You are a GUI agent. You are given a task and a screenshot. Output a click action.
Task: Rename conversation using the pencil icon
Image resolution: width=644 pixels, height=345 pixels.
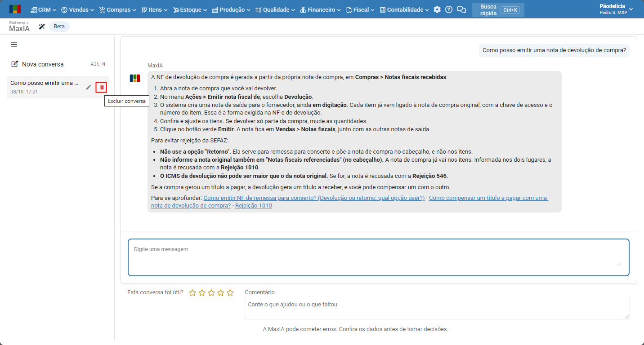tap(89, 87)
